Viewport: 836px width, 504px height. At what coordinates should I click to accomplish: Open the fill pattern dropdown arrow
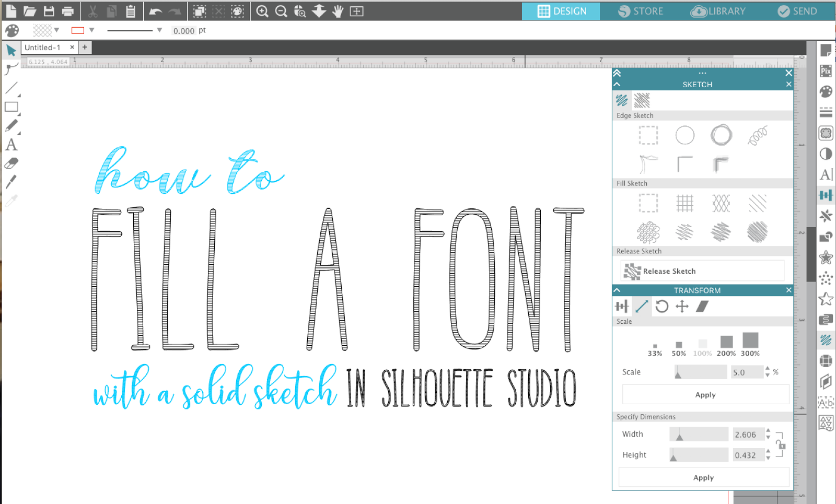click(x=56, y=30)
